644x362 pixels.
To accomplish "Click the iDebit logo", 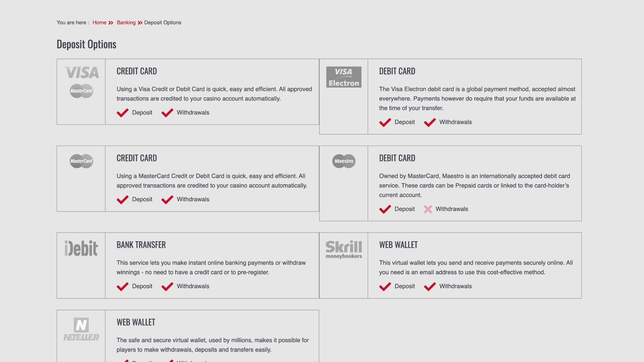I will coord(81,248).
